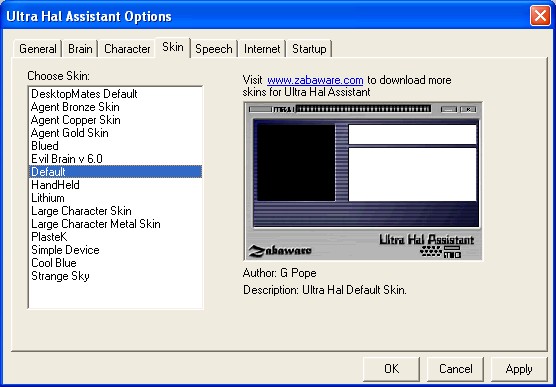
Task: Click the highlighted Default skin entry
Action: point(115,172)
